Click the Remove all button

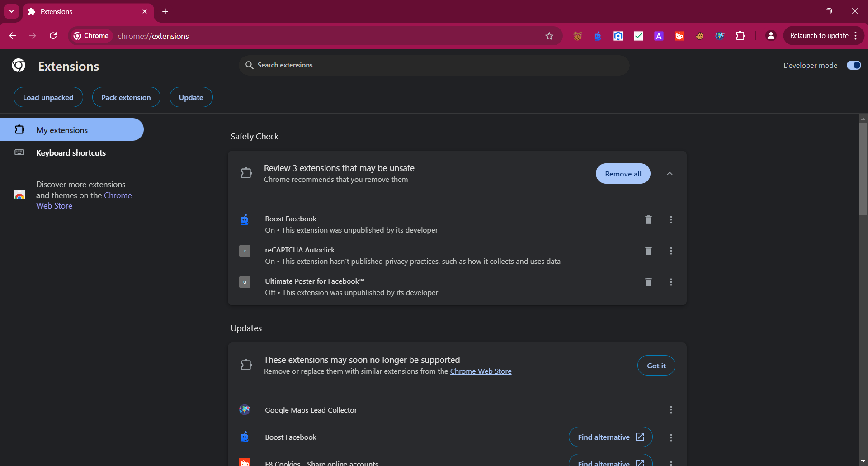(x=623, y=174)
